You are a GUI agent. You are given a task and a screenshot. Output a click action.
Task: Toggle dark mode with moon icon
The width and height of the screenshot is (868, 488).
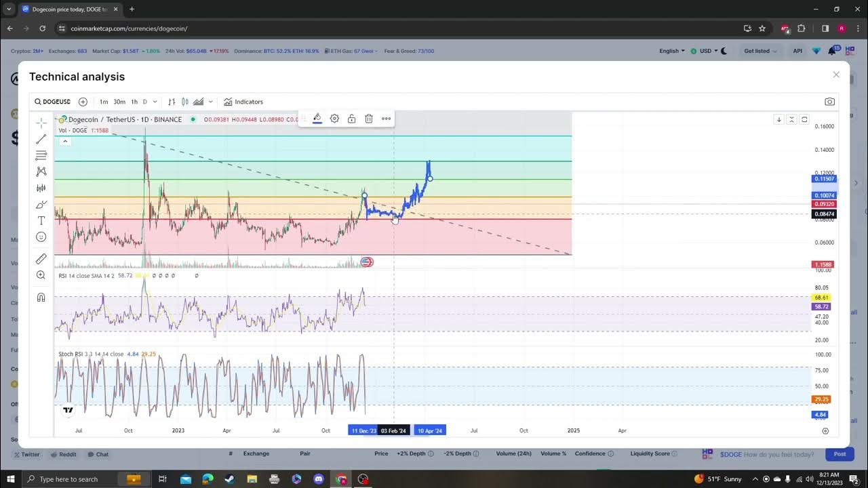tap(724, 51)
